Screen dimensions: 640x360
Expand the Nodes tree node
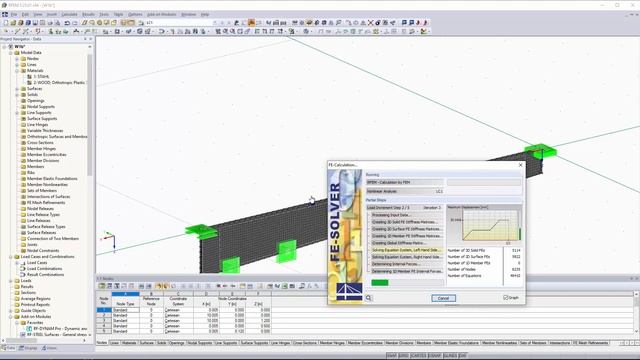coord(17,59)
